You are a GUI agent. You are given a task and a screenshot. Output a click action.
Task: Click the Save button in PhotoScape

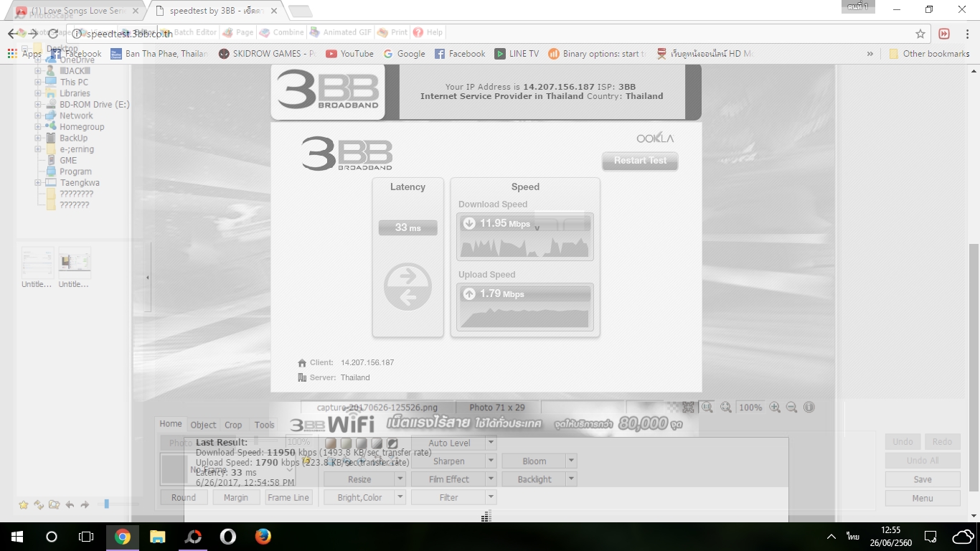pyautogui.click(x=923, y=479)
